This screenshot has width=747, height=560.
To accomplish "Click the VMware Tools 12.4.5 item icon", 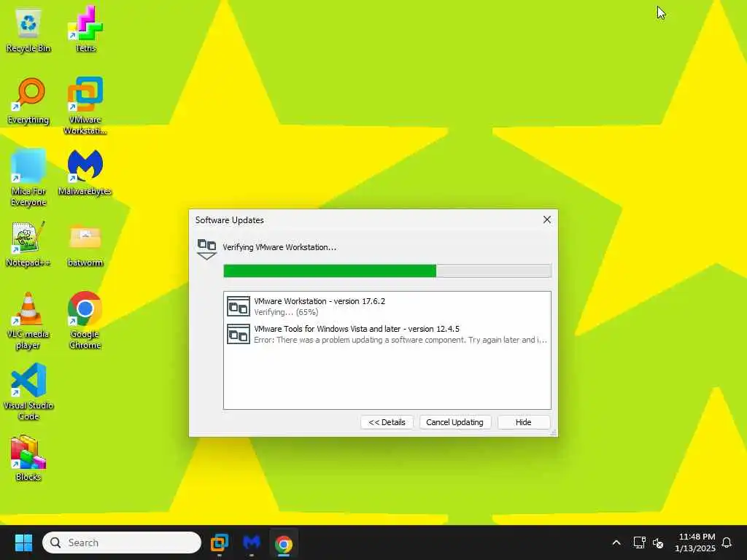I will (x=239, y=334).
